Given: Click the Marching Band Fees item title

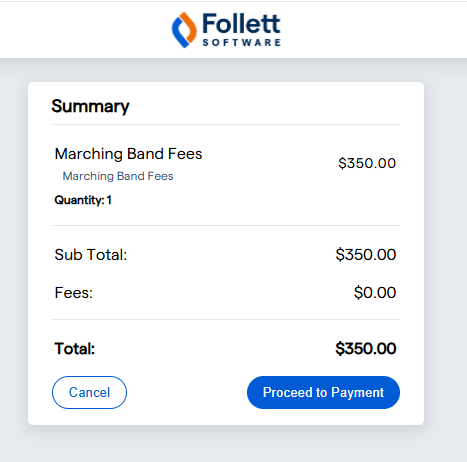Looking at the screenshot, I should click(x=128, y=154).
